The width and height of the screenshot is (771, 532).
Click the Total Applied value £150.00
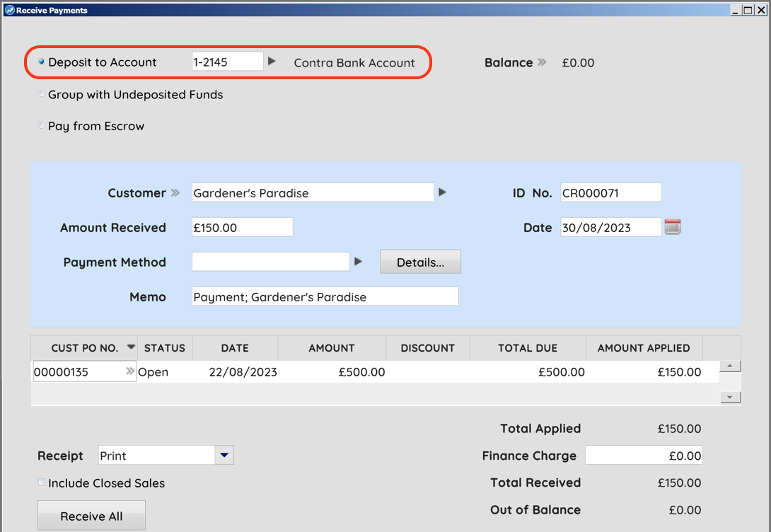(x=680, y=429)
